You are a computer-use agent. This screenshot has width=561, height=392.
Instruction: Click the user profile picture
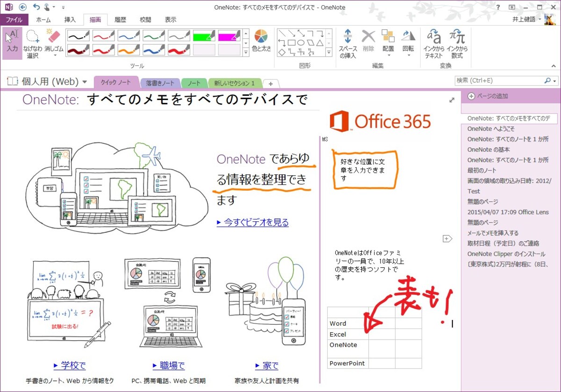tap(550, 20)
